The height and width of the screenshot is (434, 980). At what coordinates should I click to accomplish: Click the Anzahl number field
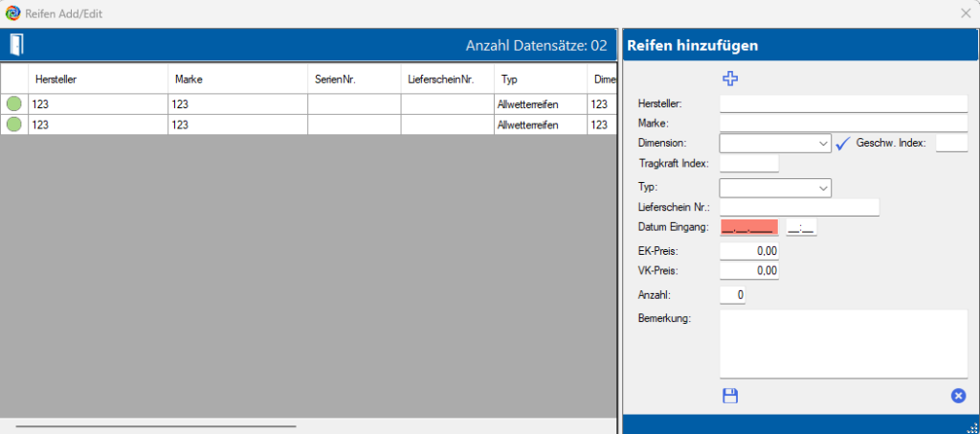pyautogui.click(x=732, y=295)
